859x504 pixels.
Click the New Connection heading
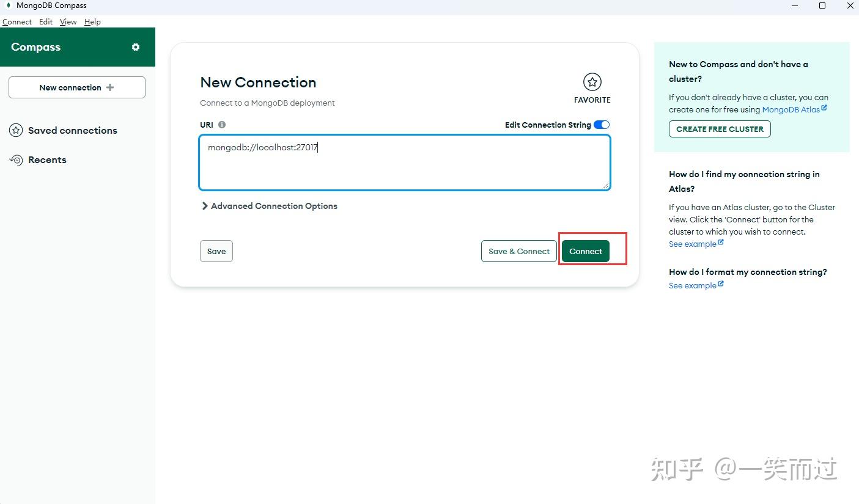click(x=258, y=82)
